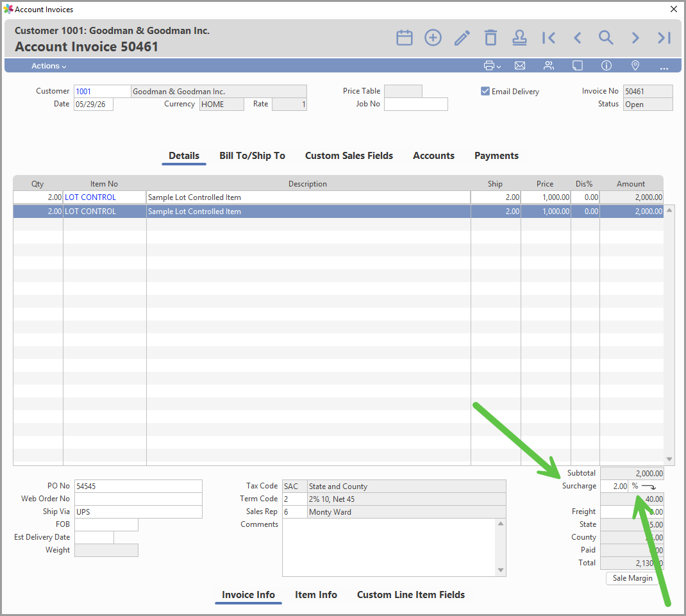Click the Sales Rep code field

point(294,512)
